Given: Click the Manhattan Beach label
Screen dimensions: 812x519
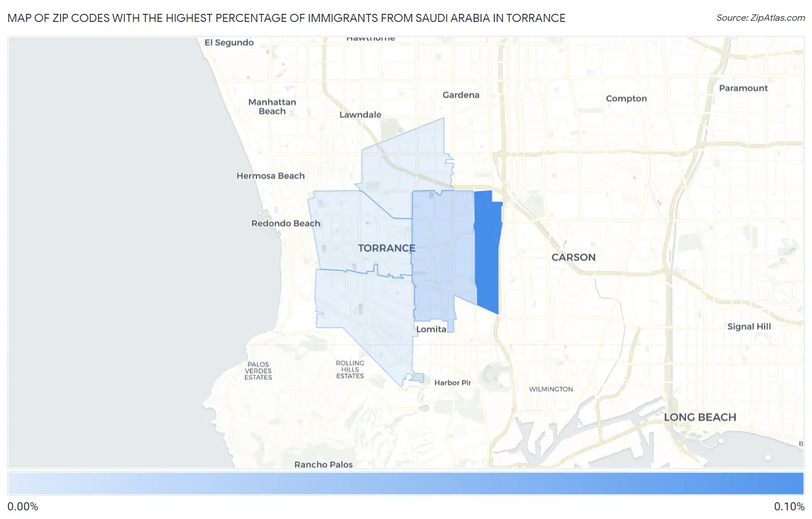Looking at the screenshot, I should (272, 107).
